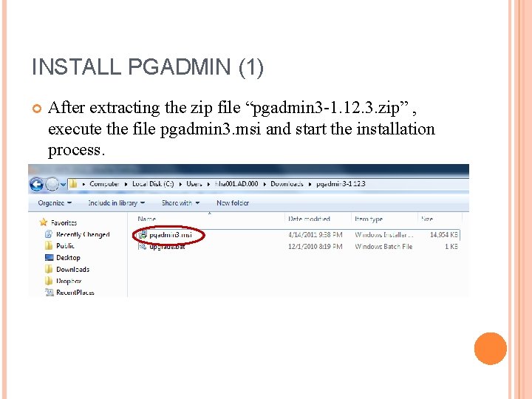The image size is (532, 399).
Task: Open Recent Places in navigation pane
Action: [75, 293]
